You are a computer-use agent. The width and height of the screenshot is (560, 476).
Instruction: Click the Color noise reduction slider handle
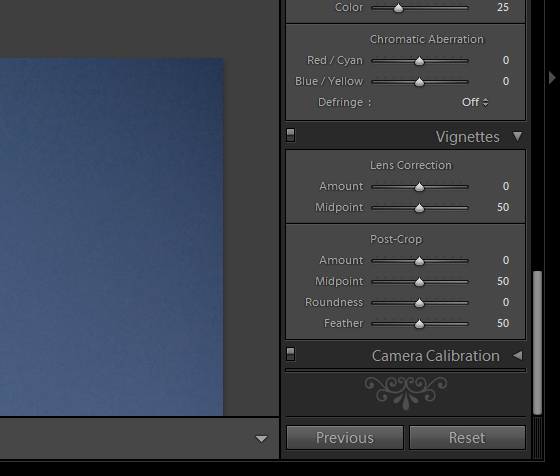point(398,8)
